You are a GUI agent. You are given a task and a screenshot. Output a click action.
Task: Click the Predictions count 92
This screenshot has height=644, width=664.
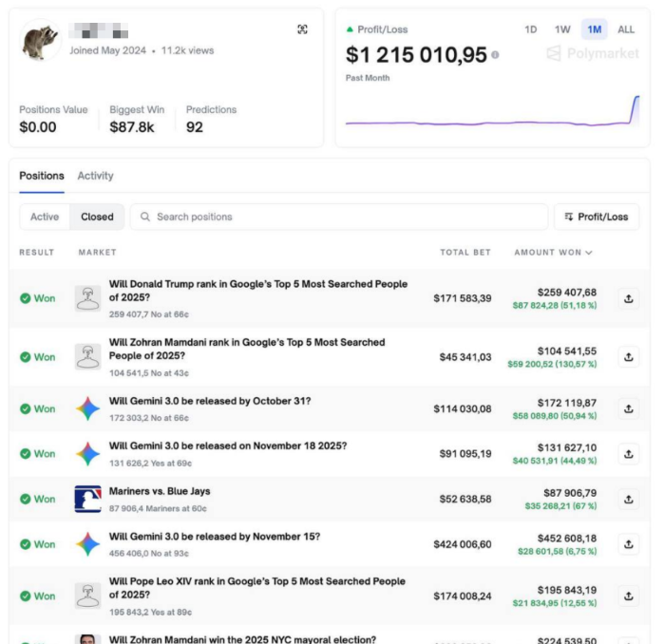pos(195,127)
